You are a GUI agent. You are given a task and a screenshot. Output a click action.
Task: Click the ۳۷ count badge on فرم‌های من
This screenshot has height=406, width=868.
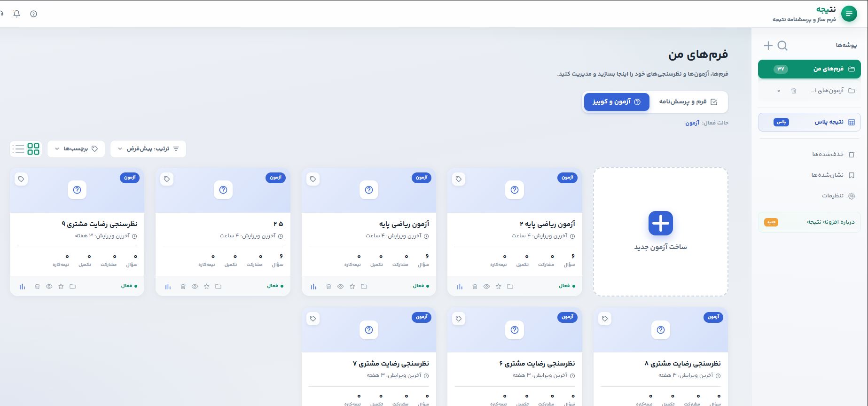(x=781, y=69)
